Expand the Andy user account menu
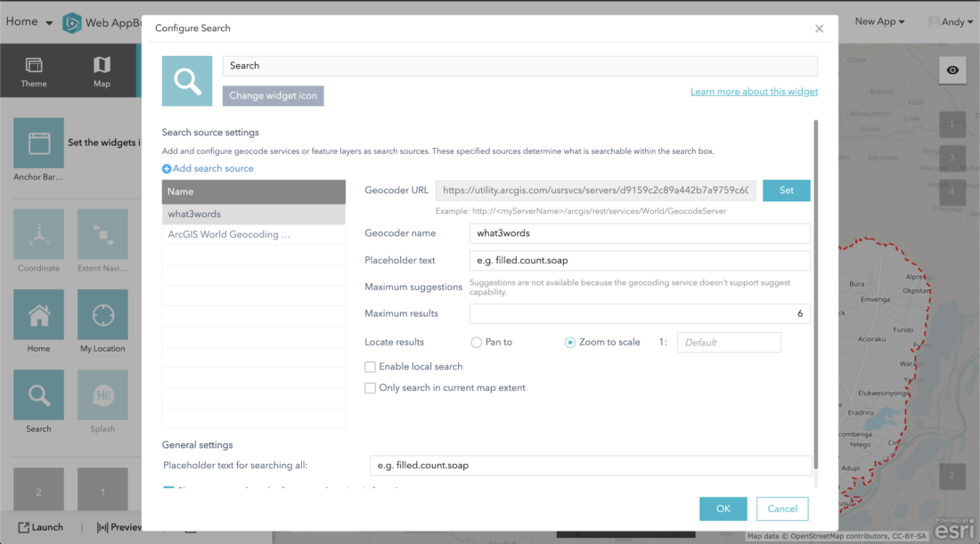The image size is (980, 544). [951, 21]
